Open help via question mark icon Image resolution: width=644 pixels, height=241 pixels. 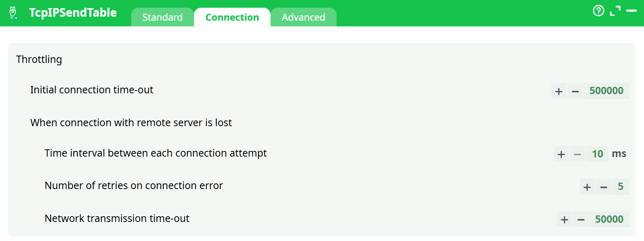pyautogui.click(x=599, y=11)
